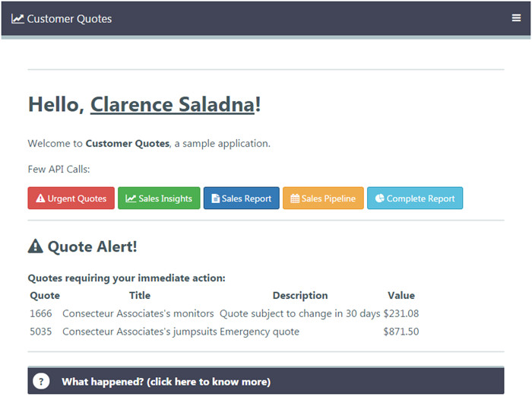The height and width of the screenshot is (400, 532).
Task: Select quote number 5035
Action: click(41, 332)
